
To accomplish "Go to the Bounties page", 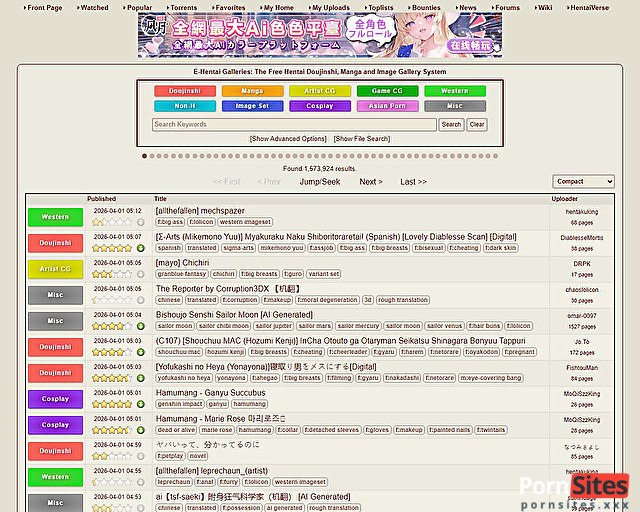I will pyautogui.click(x=426, y=8).
